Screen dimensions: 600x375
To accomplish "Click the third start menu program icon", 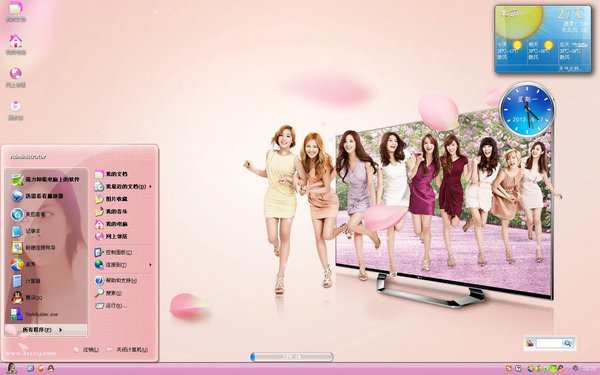I will point(17,214).
